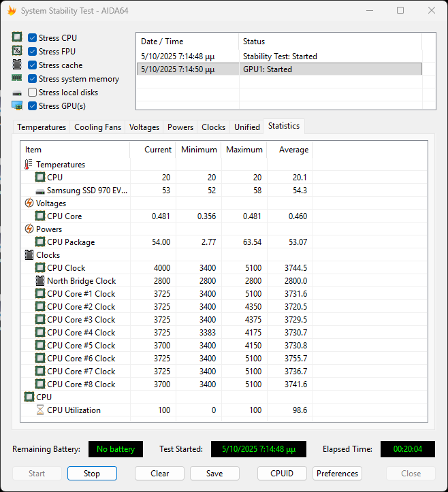
Task: Click the chip icon of CPU Core #6 Clock
Action: tap(40, 358)
